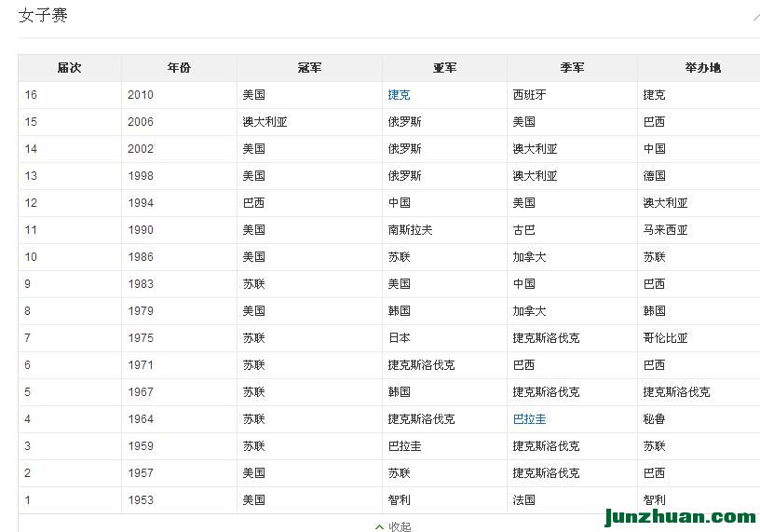Select the year cell 1986
This screenshot has width=760, height=532.
pyautogui.click(x=141, y=257)
